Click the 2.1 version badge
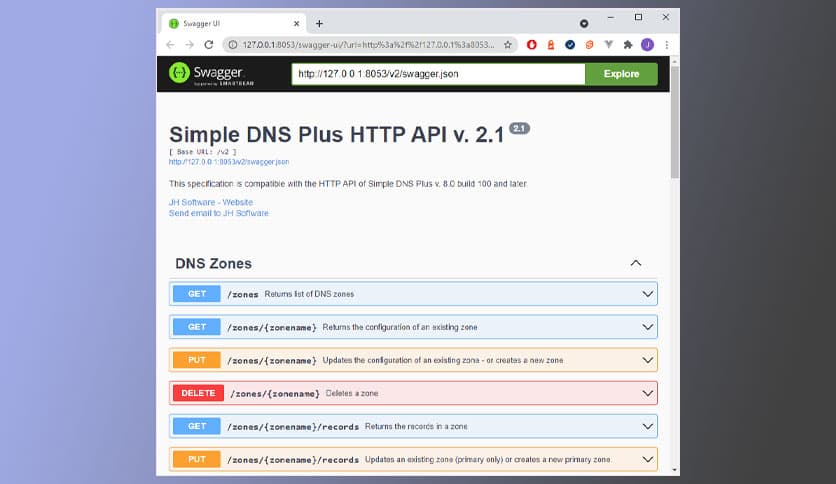The height and width of the screenshot is (484, 836). [519, 128]
